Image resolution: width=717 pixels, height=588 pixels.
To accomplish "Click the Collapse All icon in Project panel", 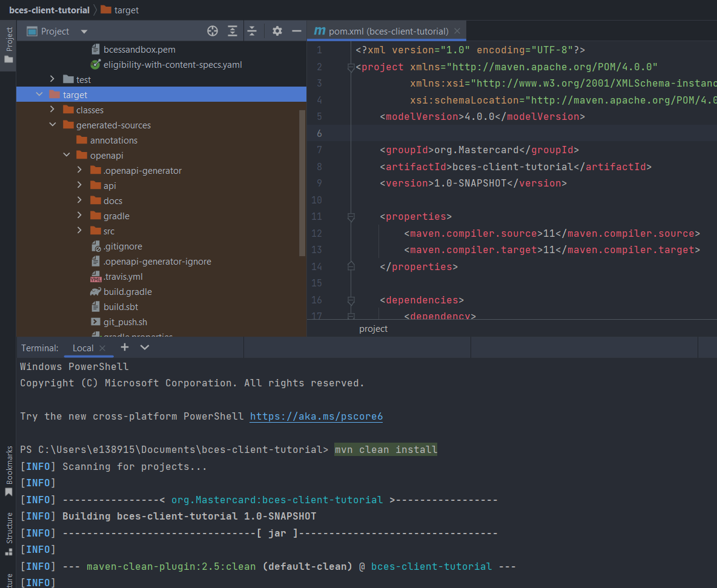I will pos(252,31).
